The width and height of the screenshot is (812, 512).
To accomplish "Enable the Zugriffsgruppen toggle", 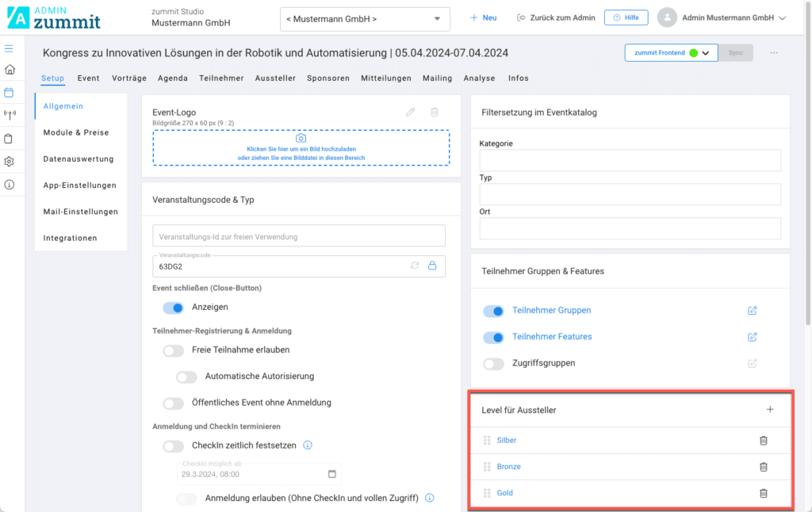I will (493, 364).
